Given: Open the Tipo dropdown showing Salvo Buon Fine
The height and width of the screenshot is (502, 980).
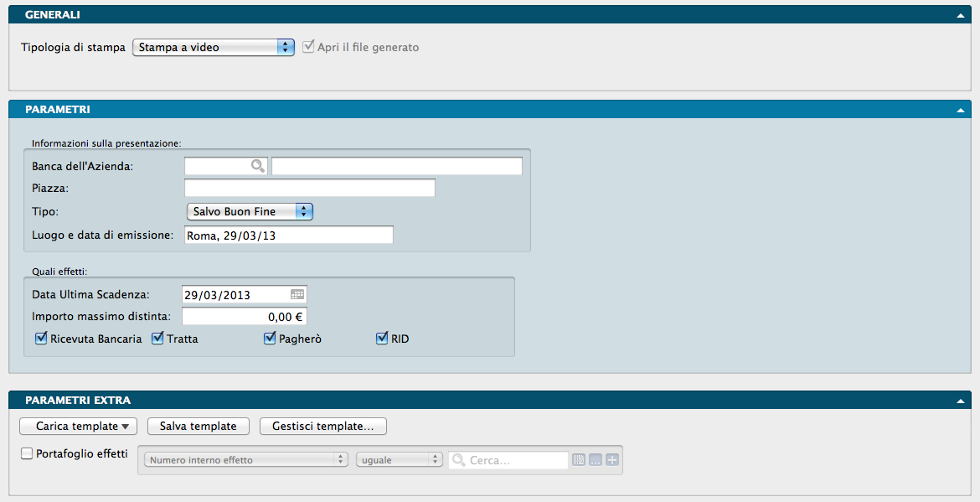Looking at the screenshot, I should pyautogui.click(x=250, y=211).
